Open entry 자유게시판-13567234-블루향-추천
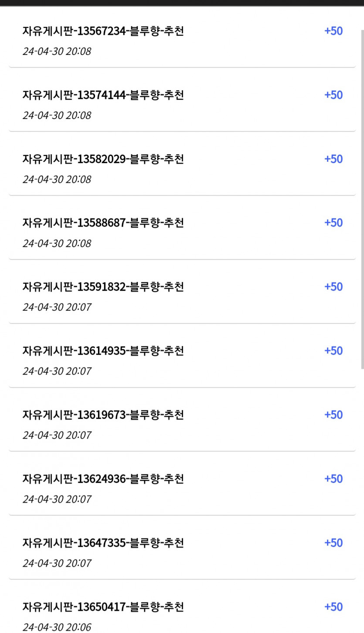This screenshot has width=364, height=633. point(103,31)
